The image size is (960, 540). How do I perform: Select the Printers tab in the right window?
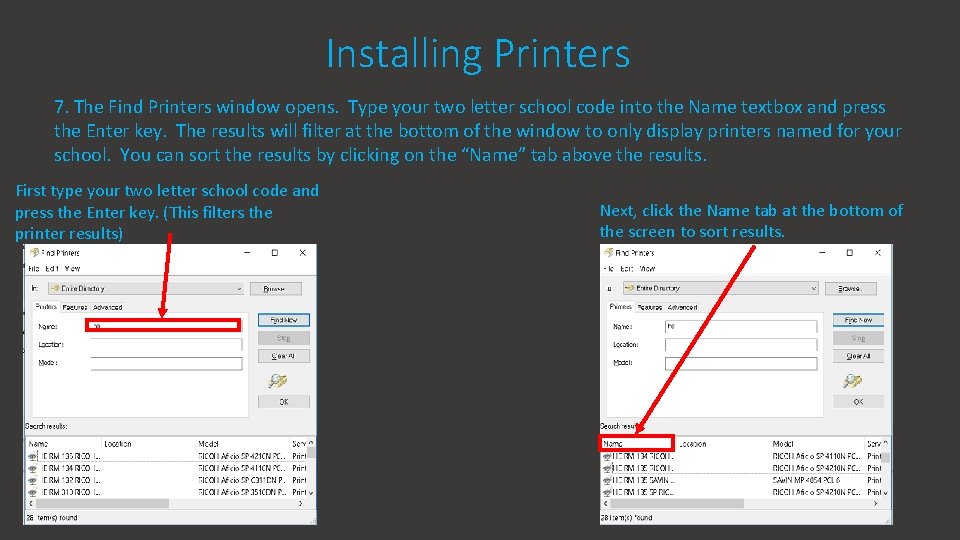tap(620, 307)
